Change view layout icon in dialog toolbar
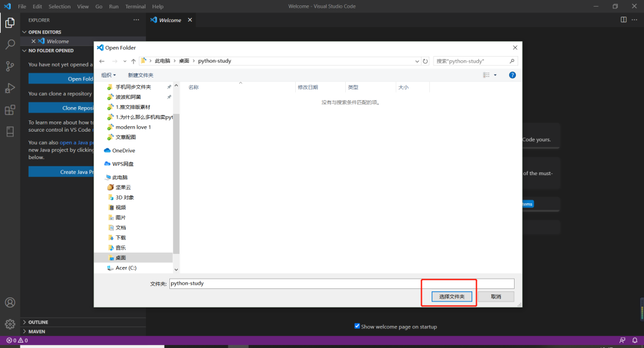Viewport: 644px width, 348px height. (x=487, y=75)
